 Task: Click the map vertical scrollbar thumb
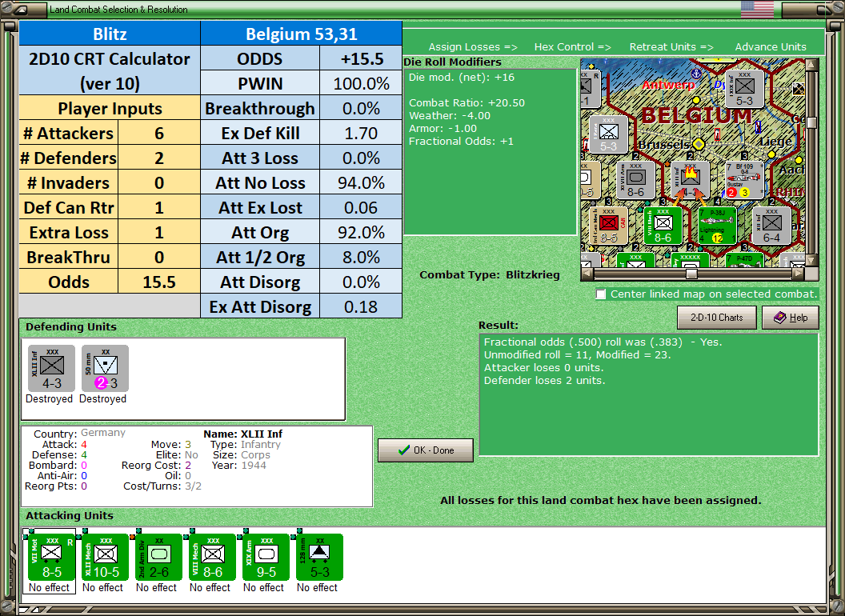(x=811, y=122)
